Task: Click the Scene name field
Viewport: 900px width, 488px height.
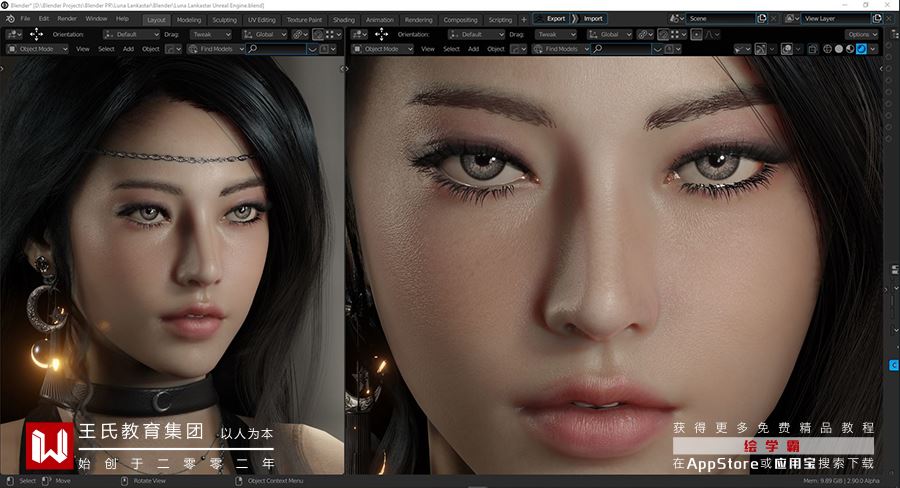Action: [720, 19]
